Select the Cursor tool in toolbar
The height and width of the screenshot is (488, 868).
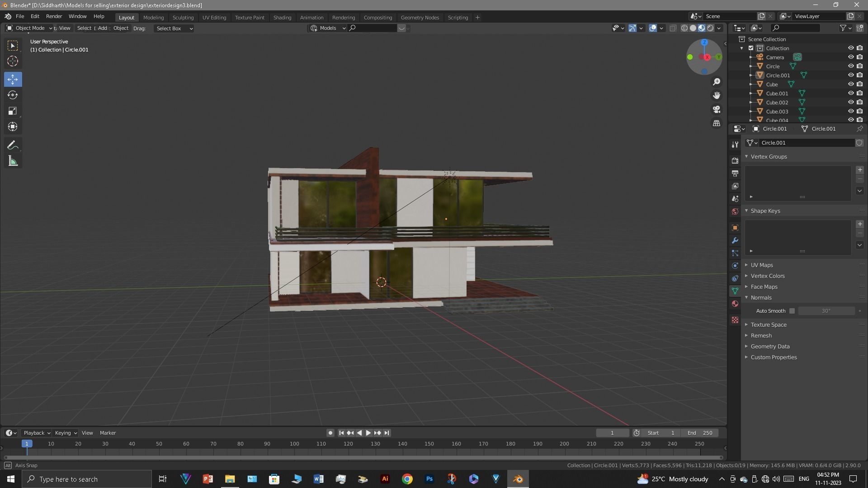(13, 61)
